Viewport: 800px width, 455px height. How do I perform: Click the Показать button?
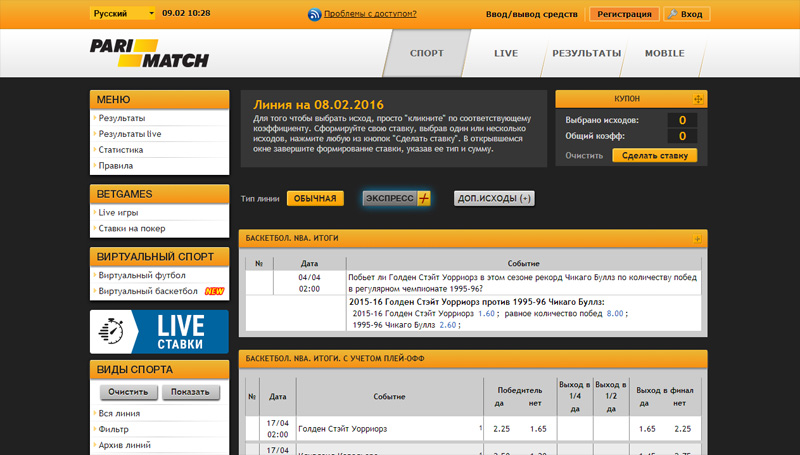[x=190, y=392]
